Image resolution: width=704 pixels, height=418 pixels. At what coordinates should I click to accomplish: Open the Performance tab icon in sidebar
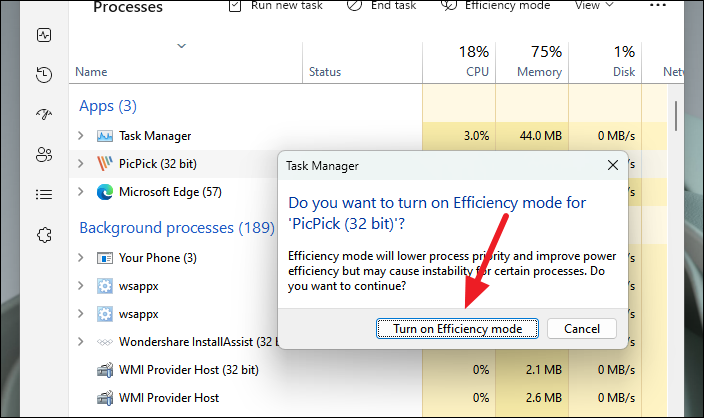point(44,35)
